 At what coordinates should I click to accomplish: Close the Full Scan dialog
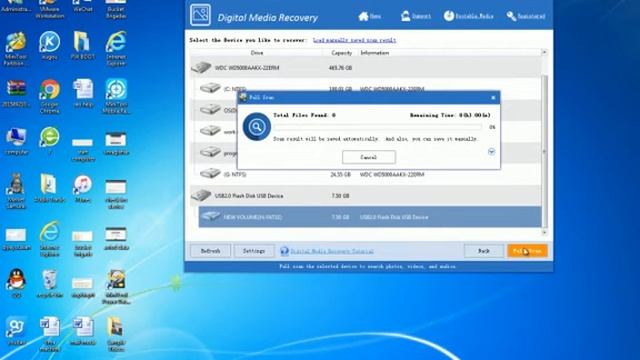click(x=493, y=98)
